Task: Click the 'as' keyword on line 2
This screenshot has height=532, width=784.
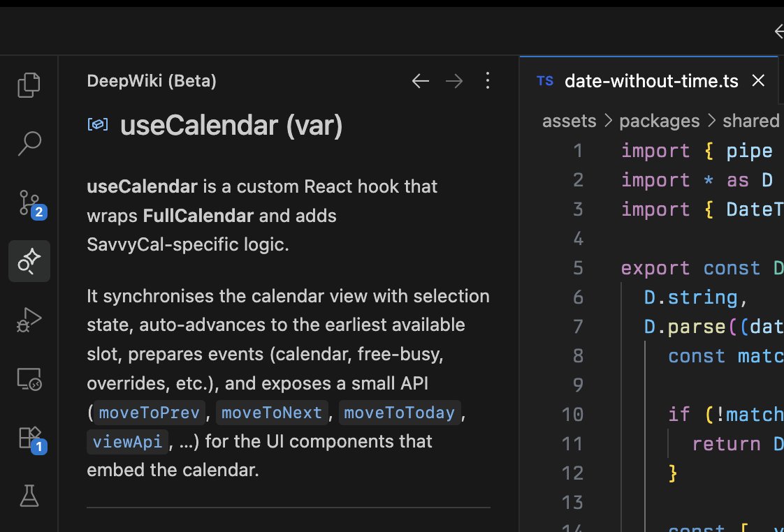Action: (x=738, y=181)
